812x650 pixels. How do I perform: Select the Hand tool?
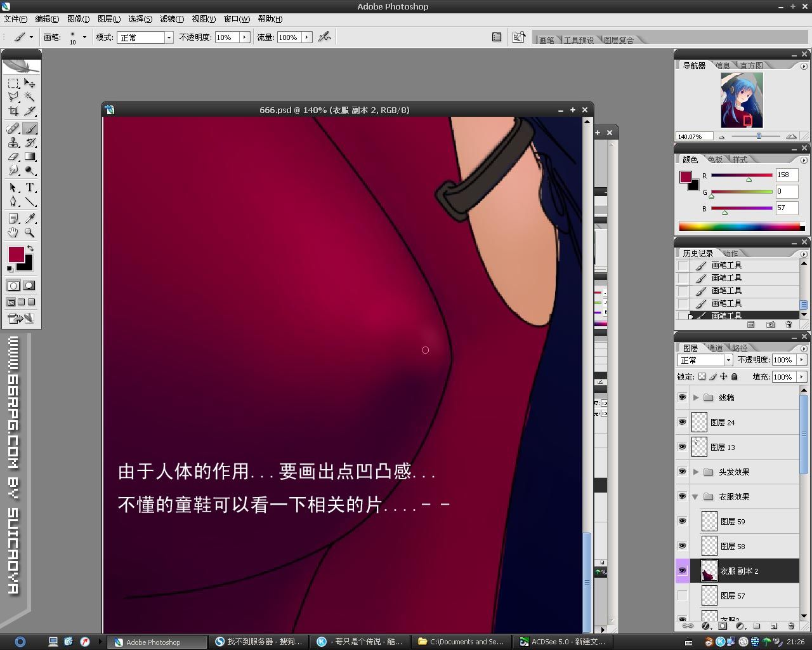click(13, 232)
